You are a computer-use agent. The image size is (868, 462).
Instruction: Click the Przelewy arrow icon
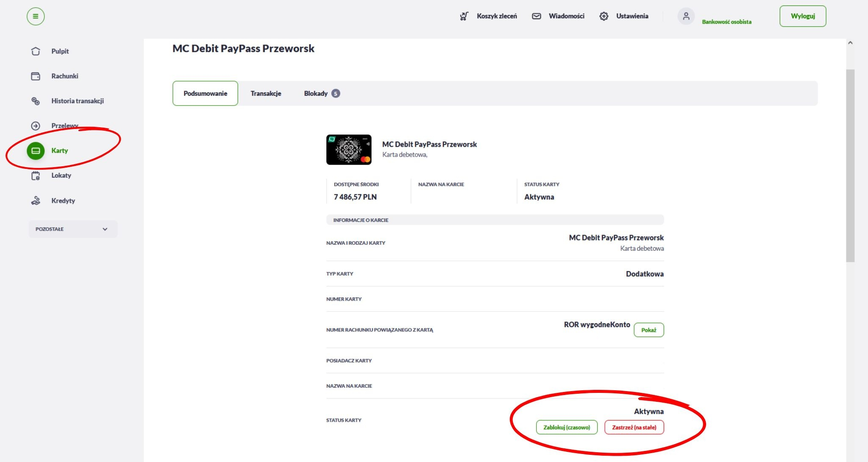click(x=36, y=126)
